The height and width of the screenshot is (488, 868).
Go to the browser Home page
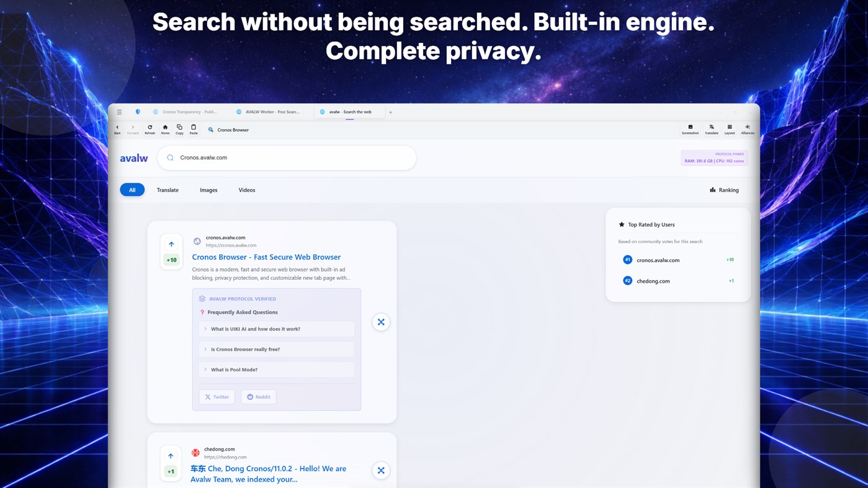tap(164, 128)
